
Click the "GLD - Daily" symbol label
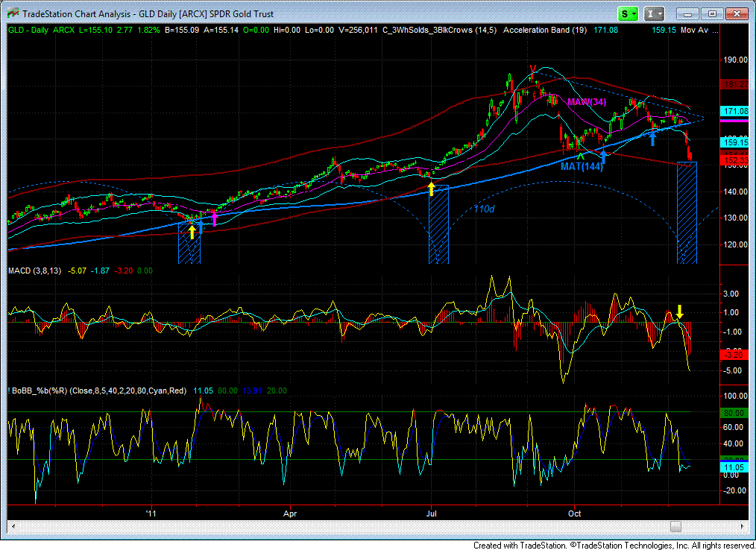coord(28,30)
